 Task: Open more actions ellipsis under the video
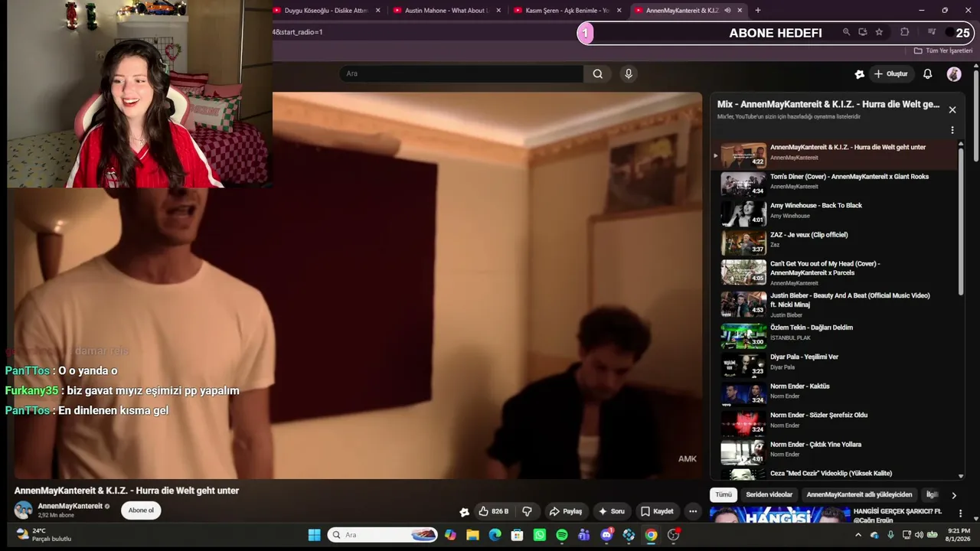(x=693, y=511)
